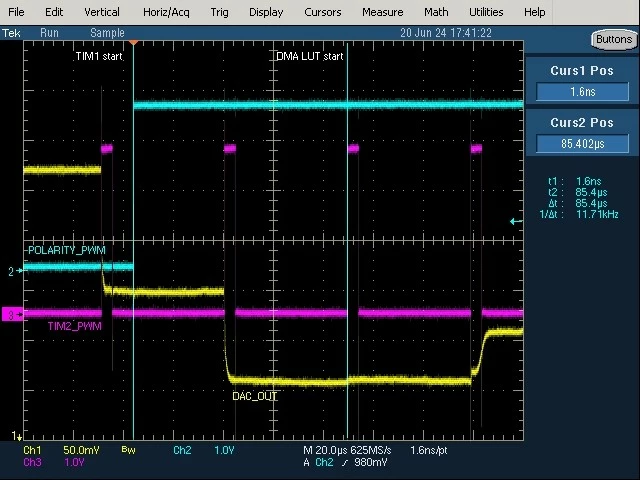
Task: Open the Measure menu
Action: (382, 12)
